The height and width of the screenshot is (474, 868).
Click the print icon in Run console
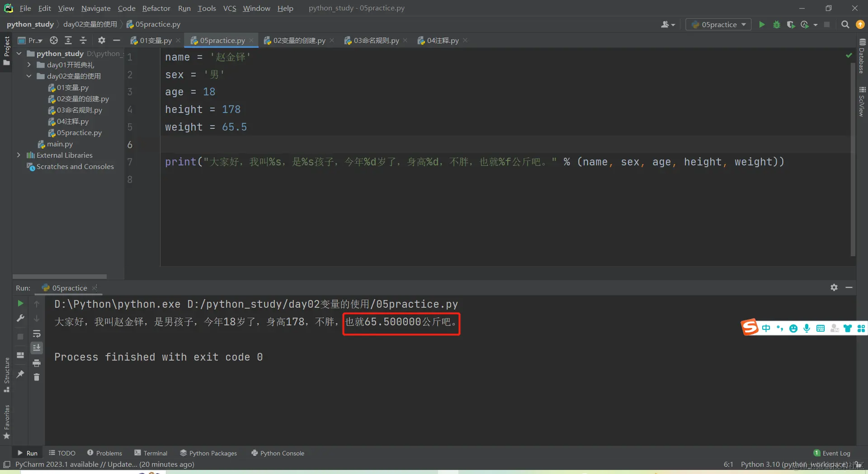[x=37, y=363]
